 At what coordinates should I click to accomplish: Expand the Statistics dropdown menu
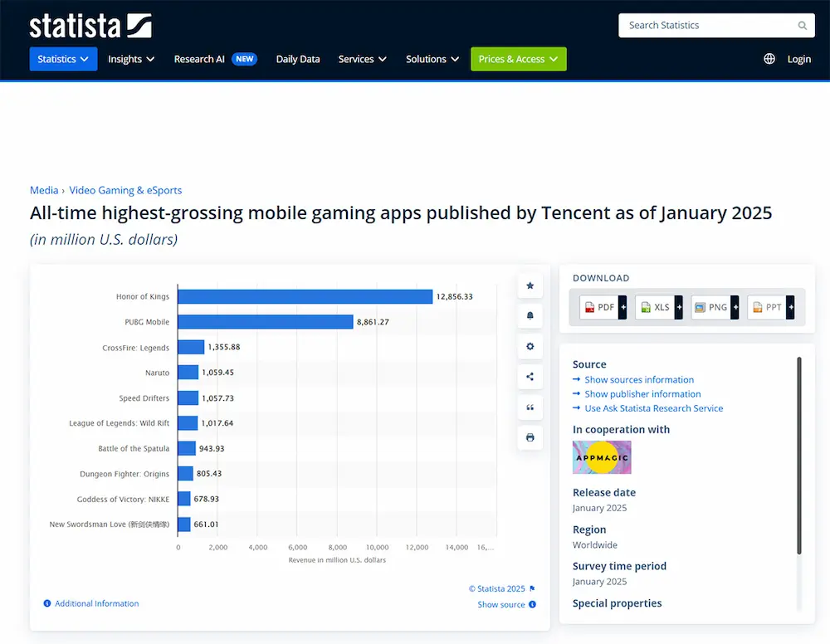click(64, 59)
